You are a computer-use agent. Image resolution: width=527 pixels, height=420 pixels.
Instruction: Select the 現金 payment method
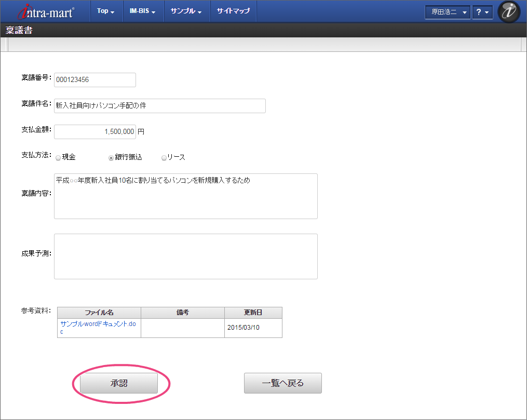(x=59, y=158)
